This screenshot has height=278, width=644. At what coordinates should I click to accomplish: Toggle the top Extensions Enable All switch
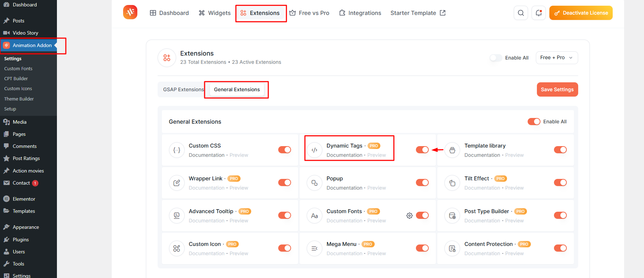(x=496, y=58)
